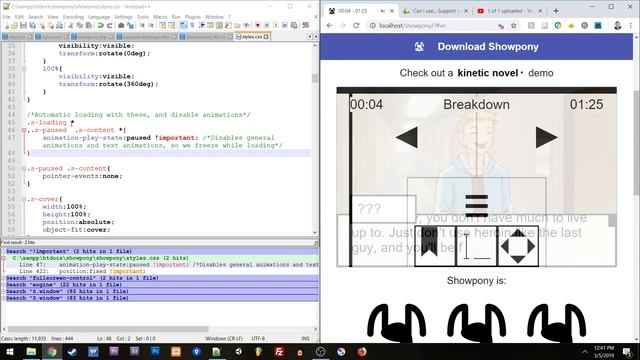The height and width of the screenshot is (360, 640).
Task: Click the Cut icon in Notepad++ toolbar
Action: pos(71,25)
